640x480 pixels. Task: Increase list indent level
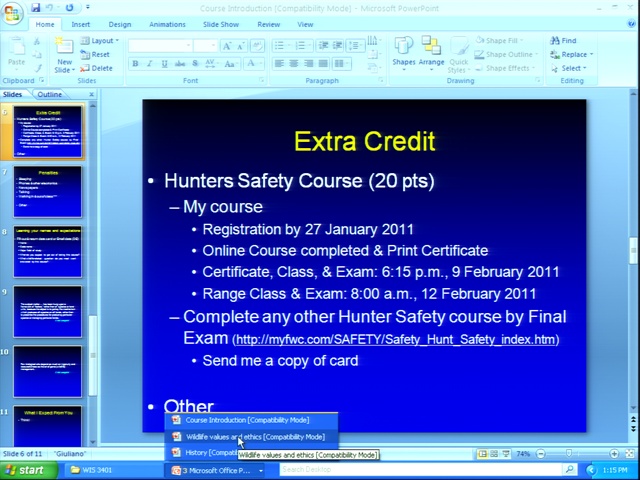coord(337,45)
